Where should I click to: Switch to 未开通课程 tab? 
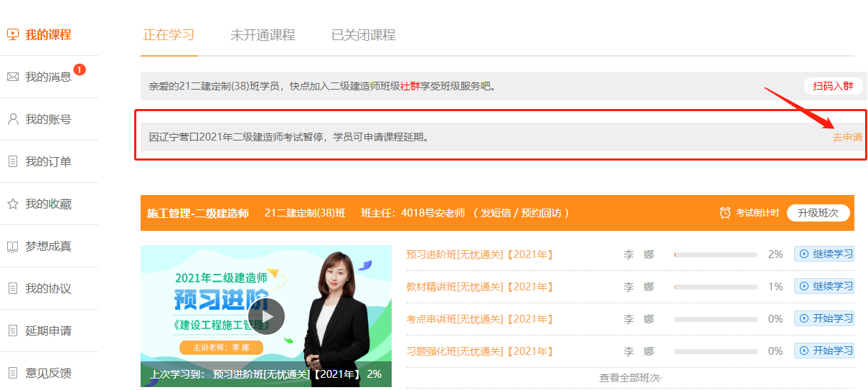click(263, 35)
